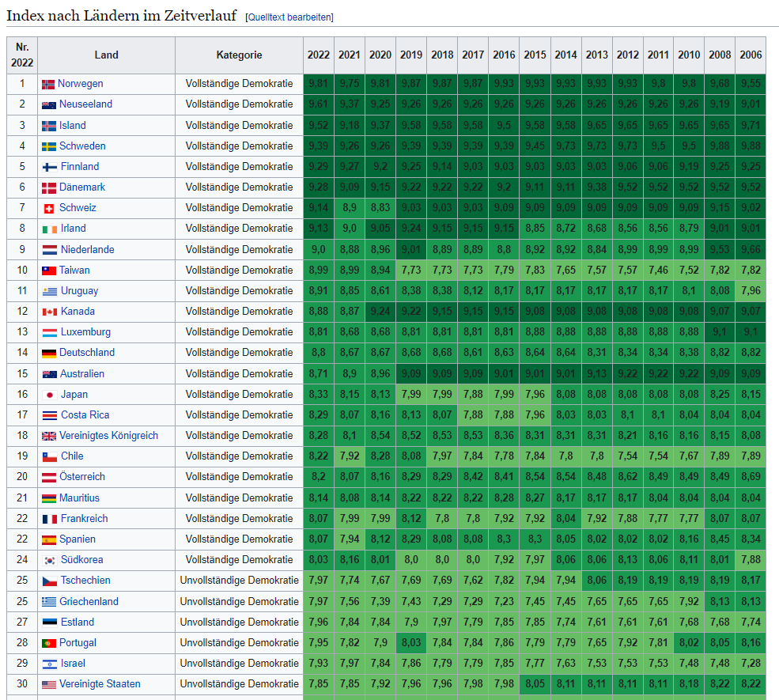Follow the Dänemark link
This screenshot has width=779, height=700.
click(82, 187)
